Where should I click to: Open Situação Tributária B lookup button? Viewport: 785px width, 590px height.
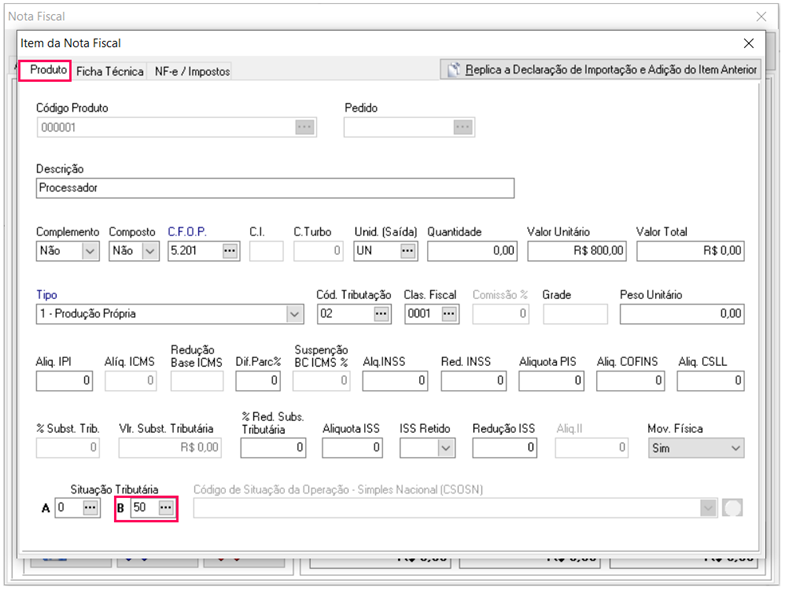point(166,508)
